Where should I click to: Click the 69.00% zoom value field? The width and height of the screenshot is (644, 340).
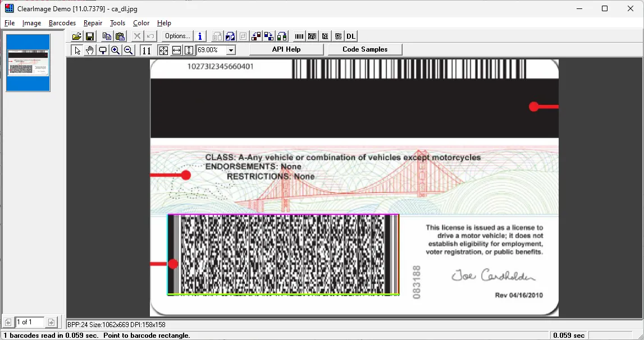click(x=212, y=50)
